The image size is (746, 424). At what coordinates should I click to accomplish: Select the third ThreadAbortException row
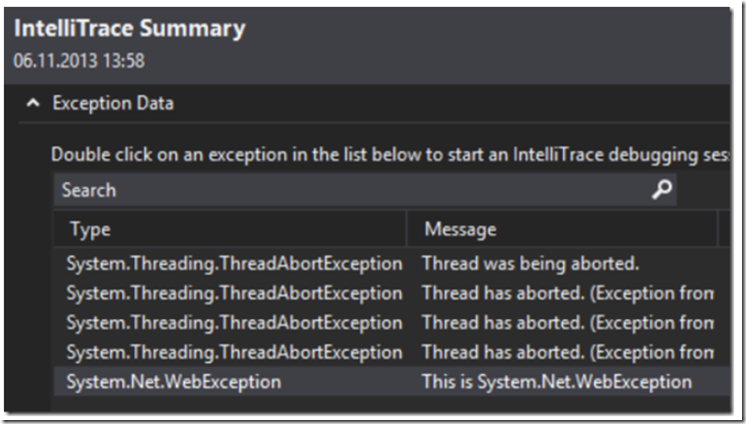(392, 323)
